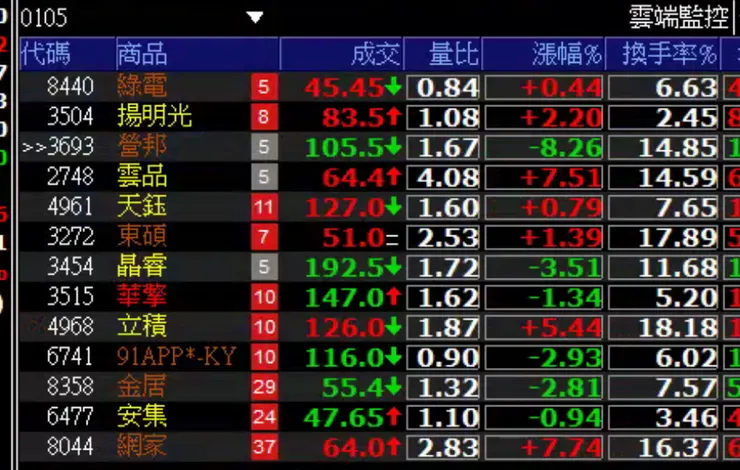The image size is (740, 470).
Task: Click stock name 綠電
Action: pos(142,87)
